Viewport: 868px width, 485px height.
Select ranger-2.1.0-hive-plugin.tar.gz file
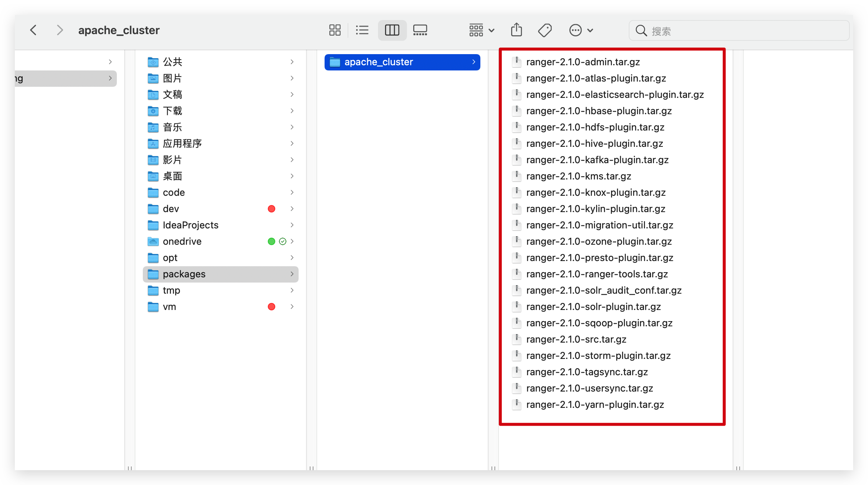point(595,143)
